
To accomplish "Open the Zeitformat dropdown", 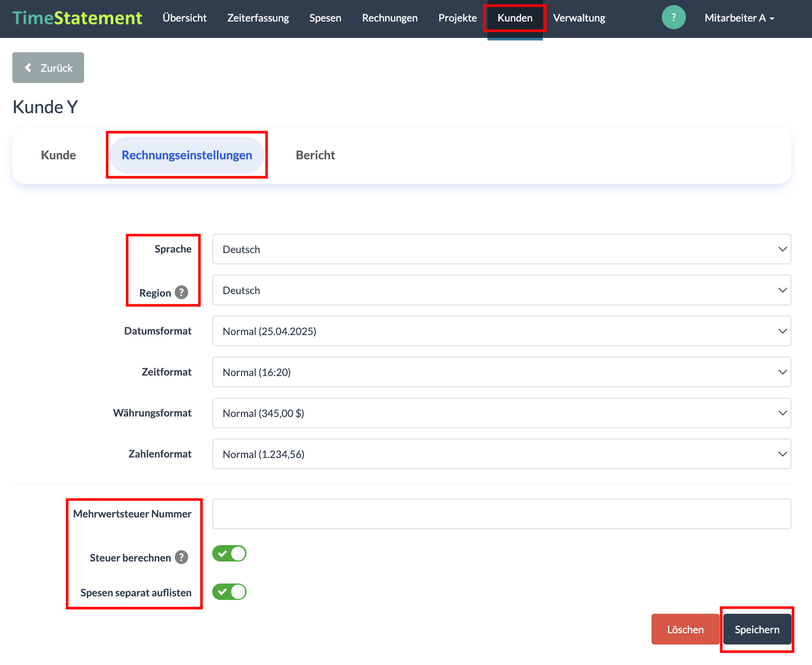I will click(501, 372).
